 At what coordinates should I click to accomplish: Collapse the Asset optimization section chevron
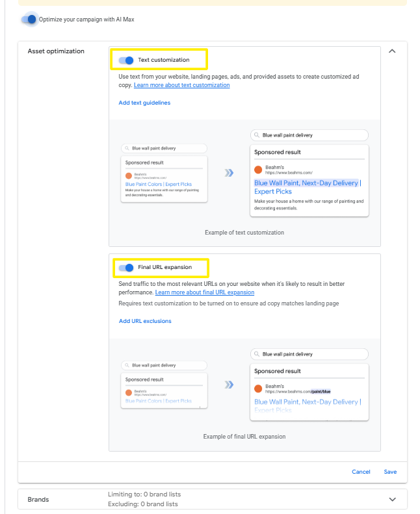click(392, 51)
